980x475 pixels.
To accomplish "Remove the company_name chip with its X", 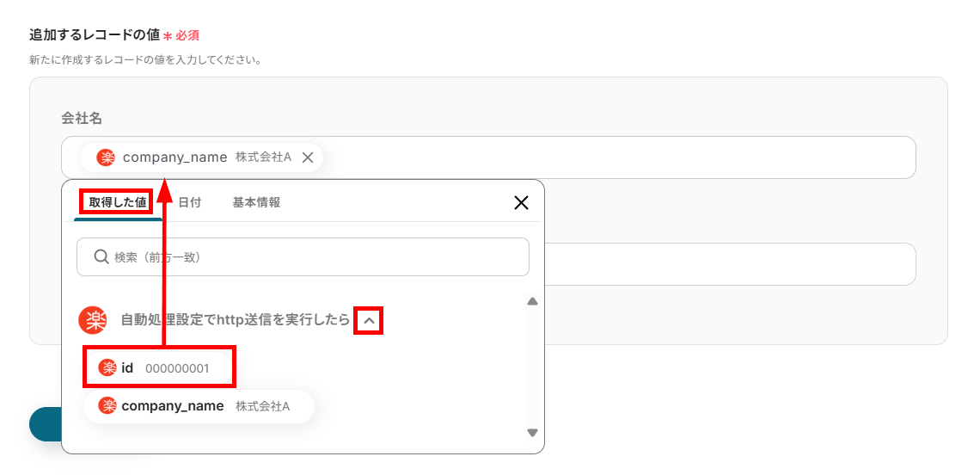I will point(307,157).
